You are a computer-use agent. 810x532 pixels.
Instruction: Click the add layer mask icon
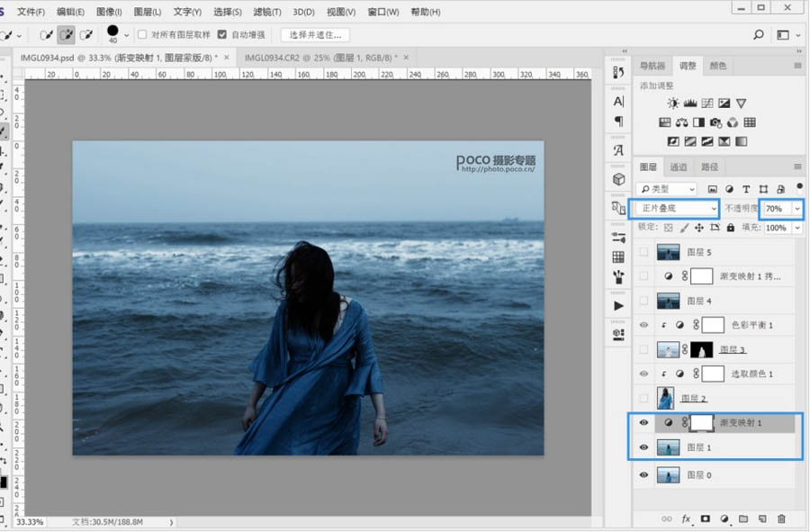pos(706,518)
